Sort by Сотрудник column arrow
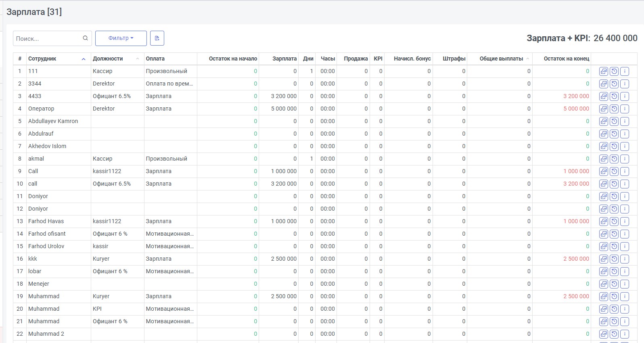Image resolution: width=644 pixels, height=343 pixels. pyautogui.click(x=84, y=59)
